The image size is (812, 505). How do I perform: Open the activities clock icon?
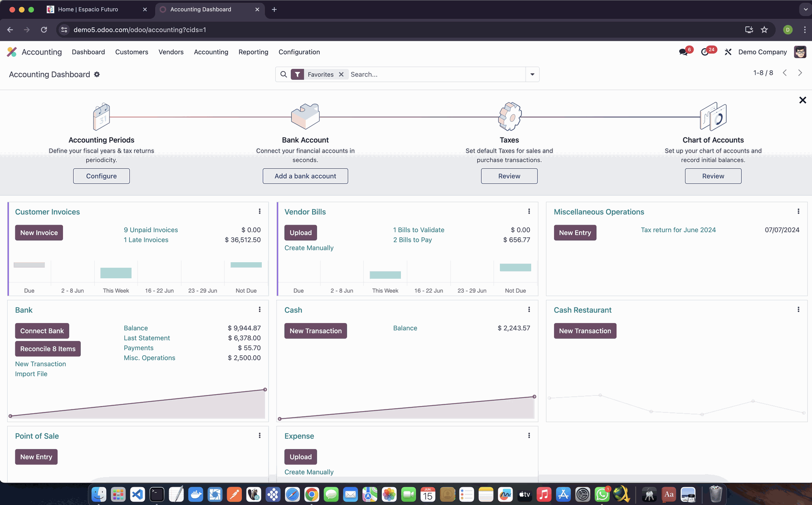tap(705, 52)
